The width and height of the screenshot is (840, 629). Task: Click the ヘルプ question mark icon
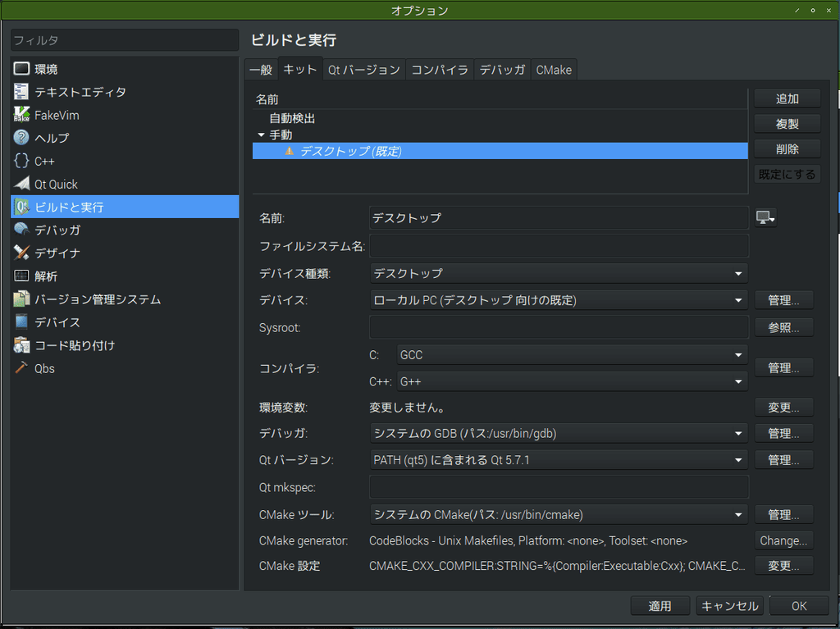tap(21, 138)
